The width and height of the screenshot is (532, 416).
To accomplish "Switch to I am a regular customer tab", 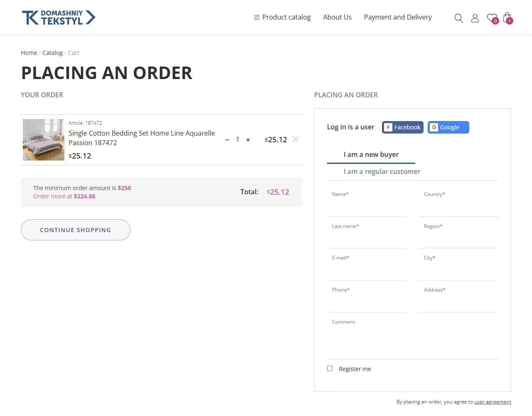I will (382, 171).
